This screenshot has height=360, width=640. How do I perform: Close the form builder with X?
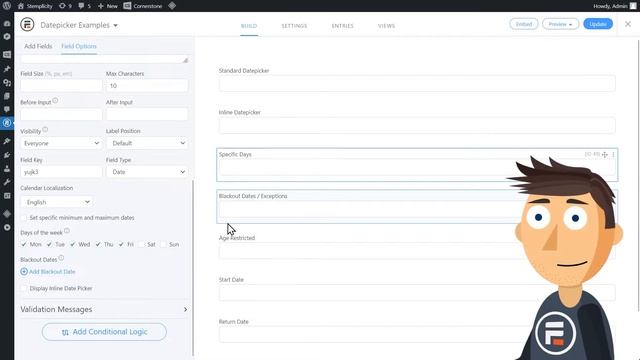[628, 24]
